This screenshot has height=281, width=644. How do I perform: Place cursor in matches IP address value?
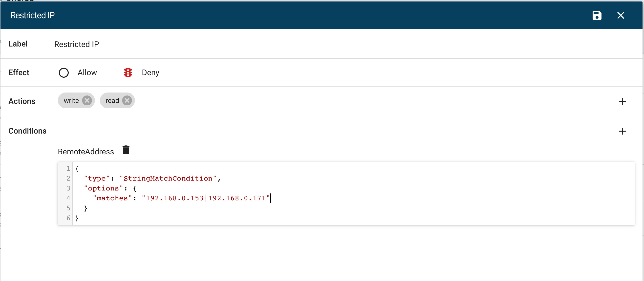pyautogui.click(x=206, y=198)
